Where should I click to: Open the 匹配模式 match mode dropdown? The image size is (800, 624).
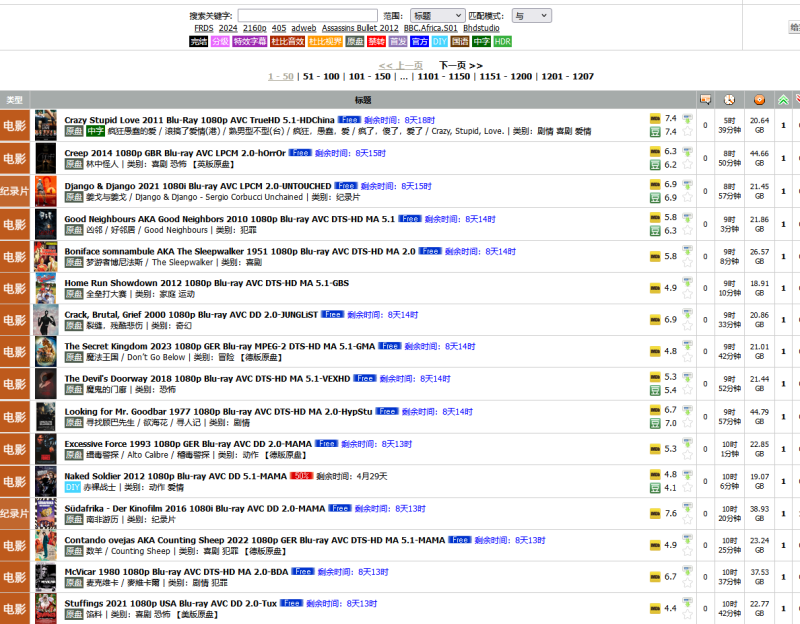(531, 16)
